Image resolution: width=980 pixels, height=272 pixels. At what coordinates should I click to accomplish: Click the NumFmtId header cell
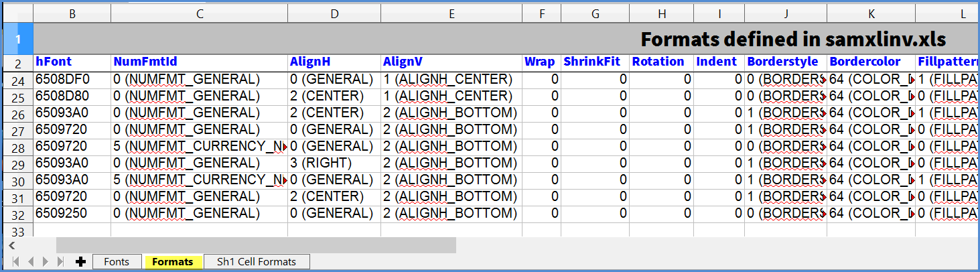(199, 62)
